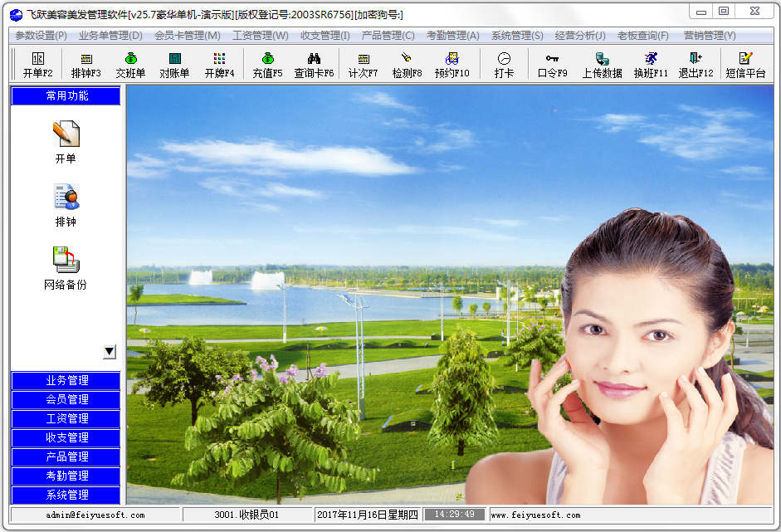781x532 pixels.
Task: Click the 打卡 clock icon
Action: [504, 65]
